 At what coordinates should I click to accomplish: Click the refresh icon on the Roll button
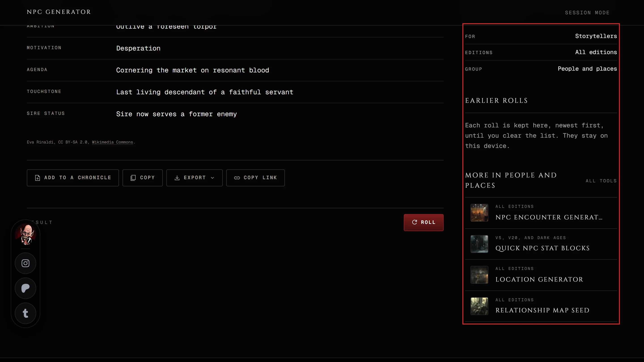coord(415,222)
